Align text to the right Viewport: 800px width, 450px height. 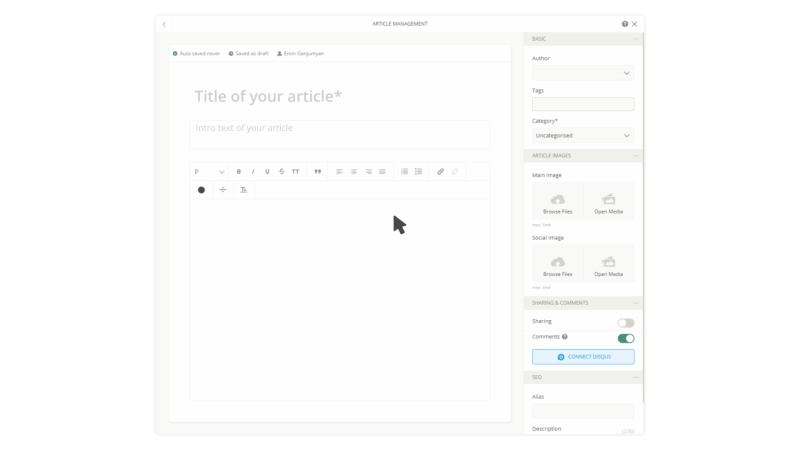pyautogui.click(x=368, y=172)
